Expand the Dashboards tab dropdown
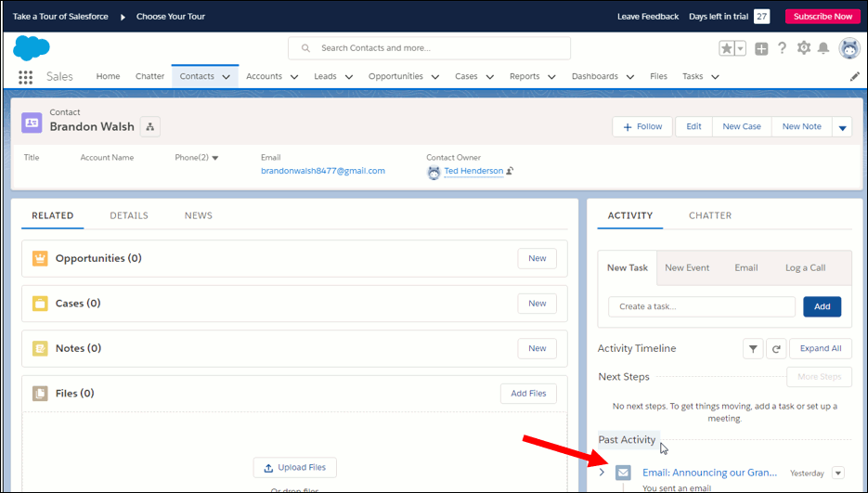The height and width of the screenshot is (493, 868). 630,77
